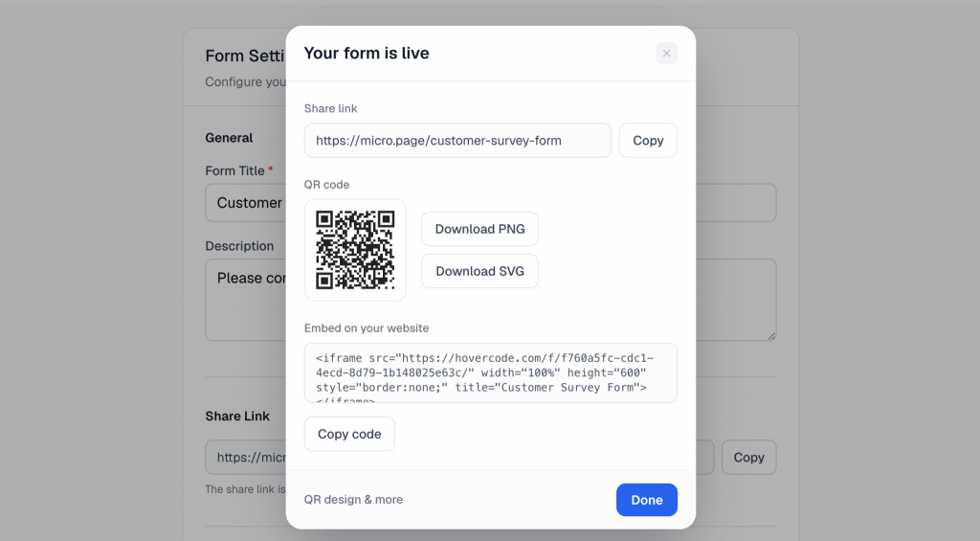Open the "QR design & more" link
Screen dimensions: 980x541
point(353,499)
